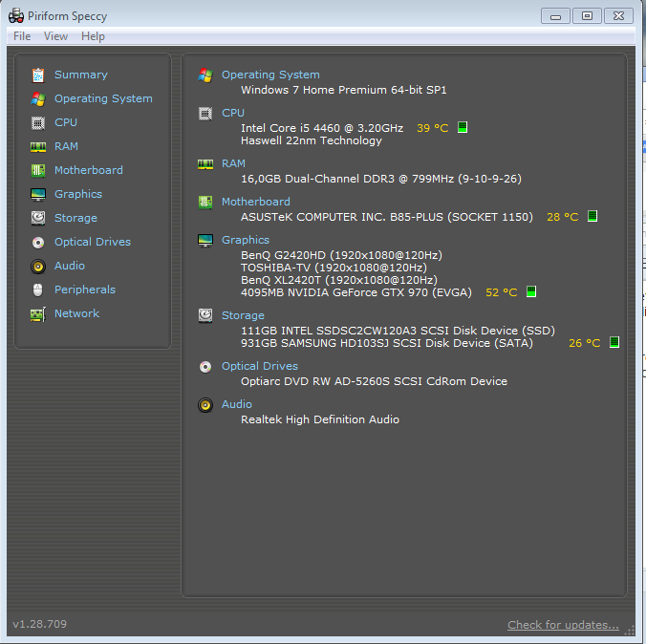Click the green temperature indicator next to 28 °C
Screen dimensions: 646x644
click(592, 216)
